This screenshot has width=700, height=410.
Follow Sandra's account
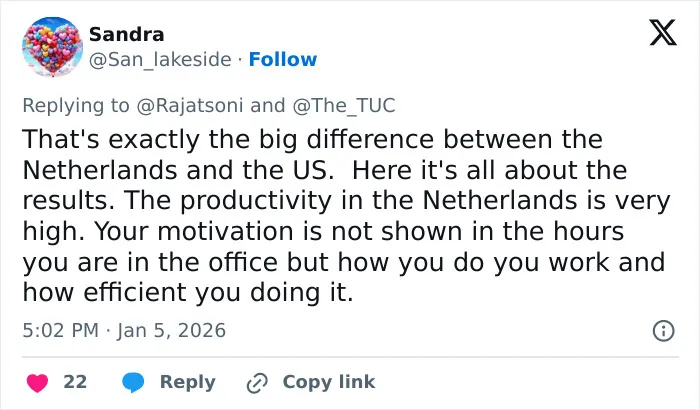(x=283, y=59)
